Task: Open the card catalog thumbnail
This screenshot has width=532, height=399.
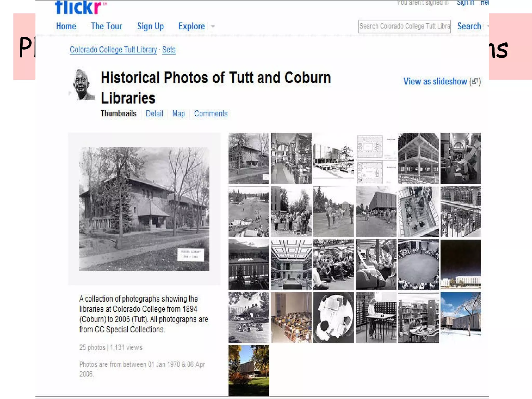Action: pyautogui.click(x=376, y=318)
